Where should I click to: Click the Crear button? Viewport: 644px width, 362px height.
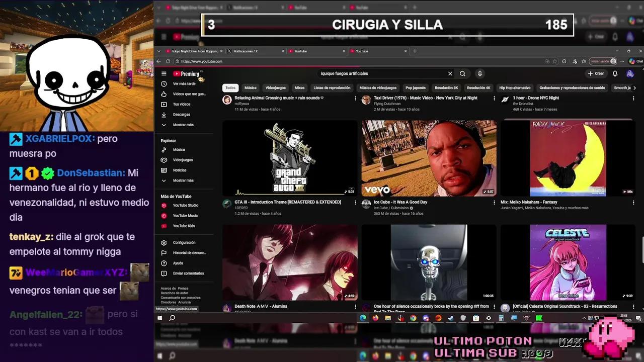(596, 73)
